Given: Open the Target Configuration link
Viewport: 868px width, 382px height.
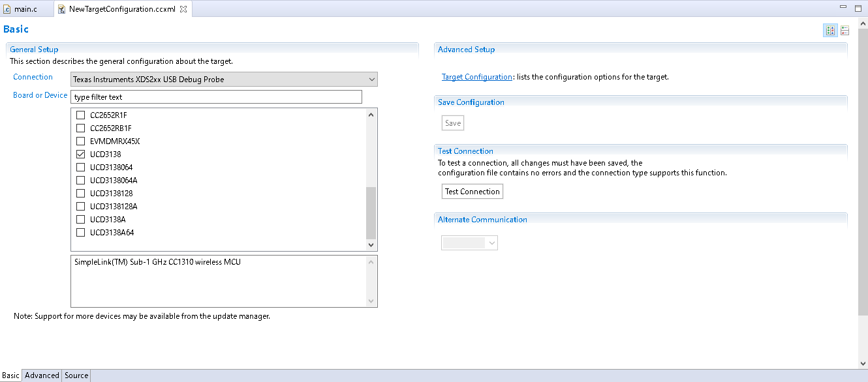Looking at the screenshot, I should tap(476, 77).
